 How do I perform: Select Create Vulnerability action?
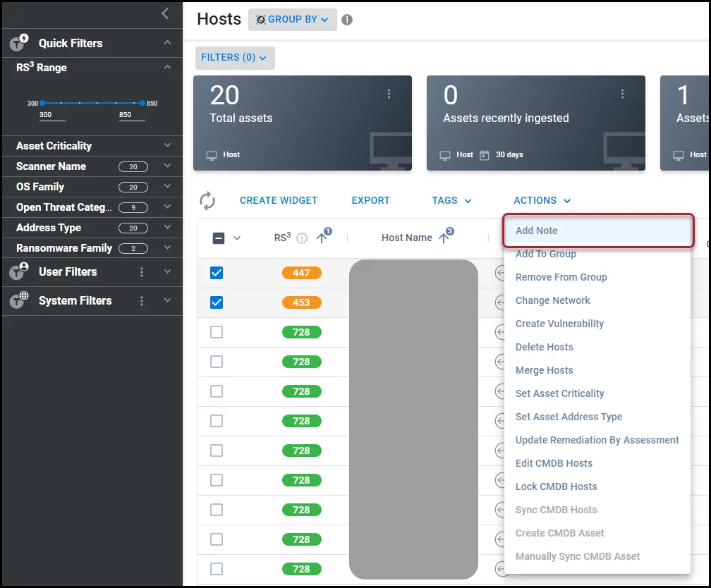point(597,324)
